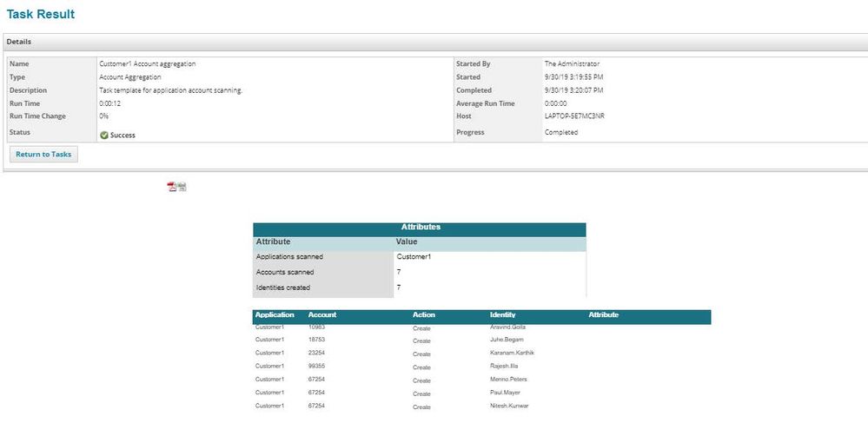
Task: Select the Account column header
Action: [322, 314]
